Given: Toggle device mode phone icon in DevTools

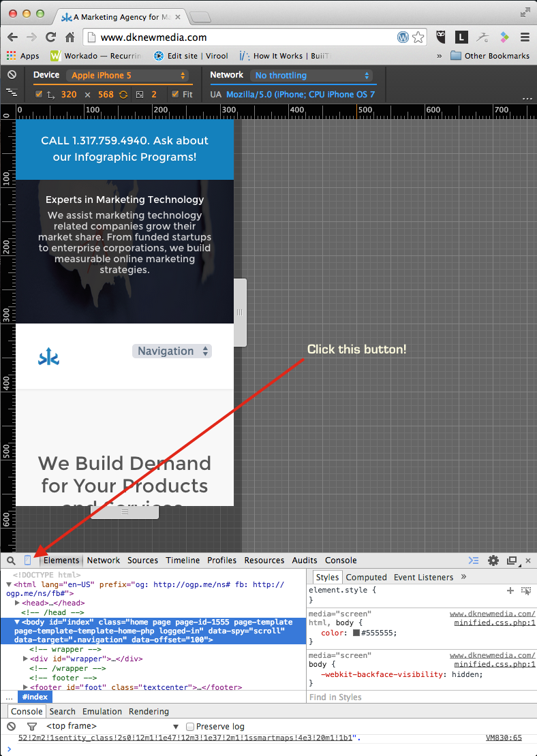Looking at the screenshot, I should point(27,561).
